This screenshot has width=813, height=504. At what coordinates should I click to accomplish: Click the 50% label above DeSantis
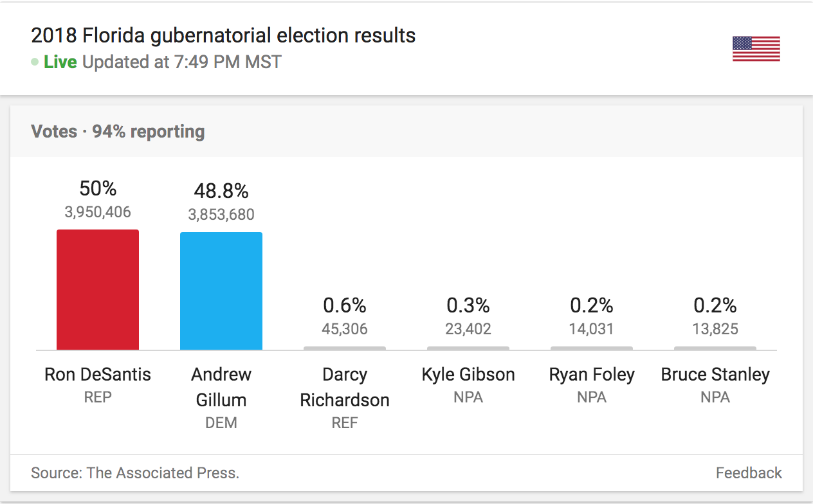coord(98,188)
